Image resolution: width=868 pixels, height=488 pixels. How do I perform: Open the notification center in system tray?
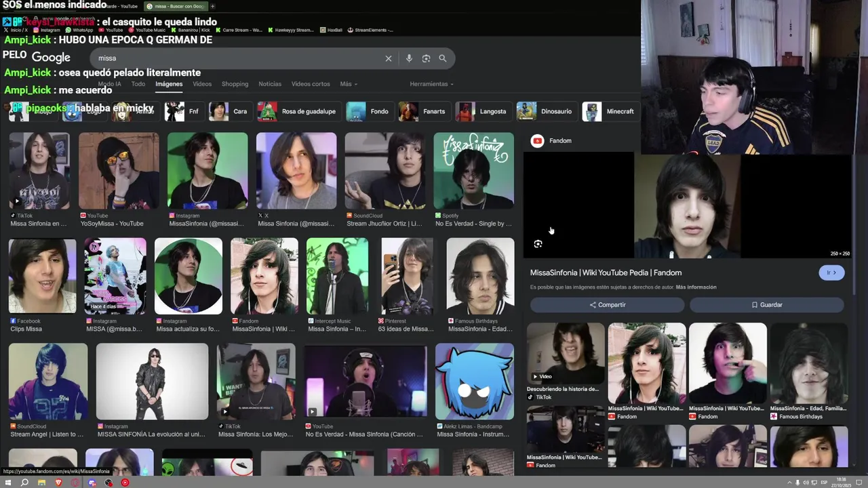click(859, 483)
